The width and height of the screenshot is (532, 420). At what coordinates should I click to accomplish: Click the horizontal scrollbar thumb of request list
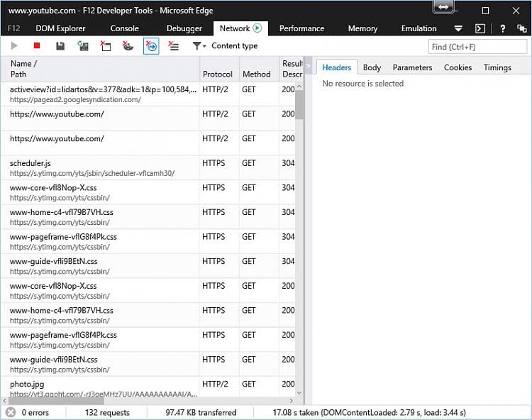[x=56, y=401]
